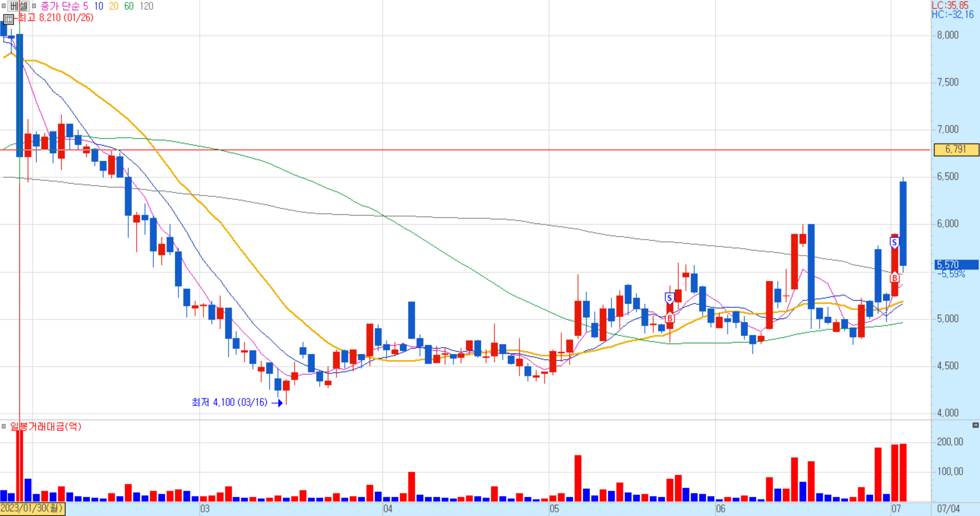Click the blue S sell marker in May
980x516 pixels.
pyautogui.click(x=670, y=298)
